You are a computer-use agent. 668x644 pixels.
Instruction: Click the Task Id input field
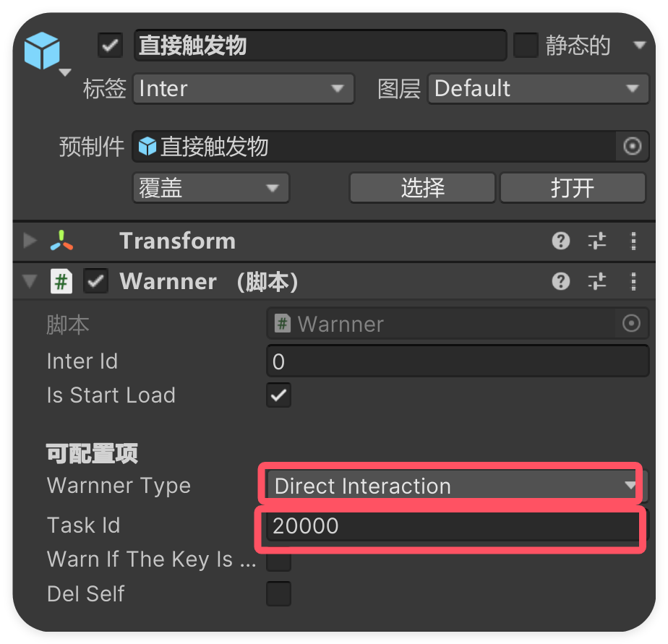click(451, 526)
